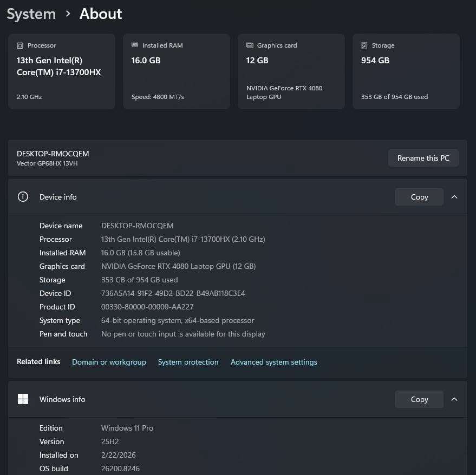
Task: Click 'No pen or touch input' value
Action: coord(183,334)
